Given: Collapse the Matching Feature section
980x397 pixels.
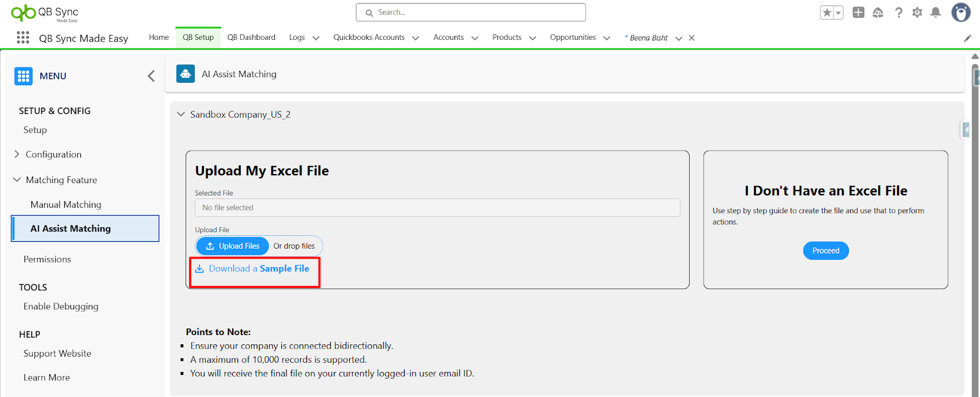Looking at the screenshot, I should pos(17,180).
